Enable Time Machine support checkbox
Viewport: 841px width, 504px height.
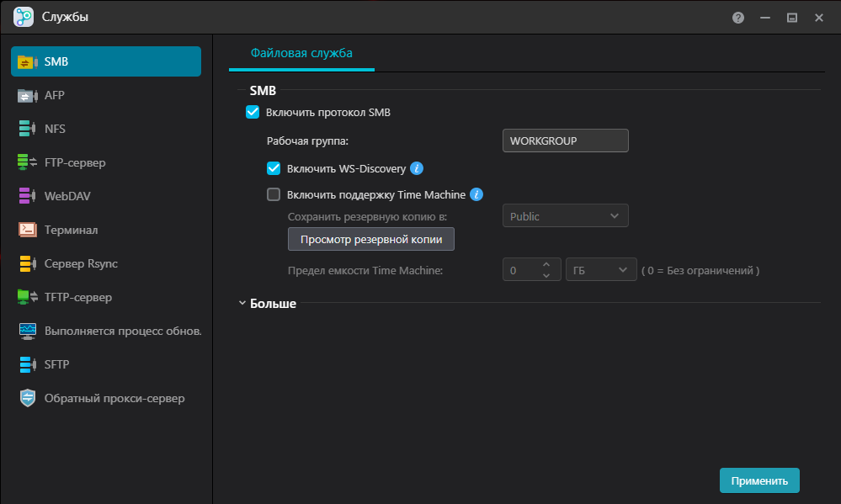click(274, 194)
